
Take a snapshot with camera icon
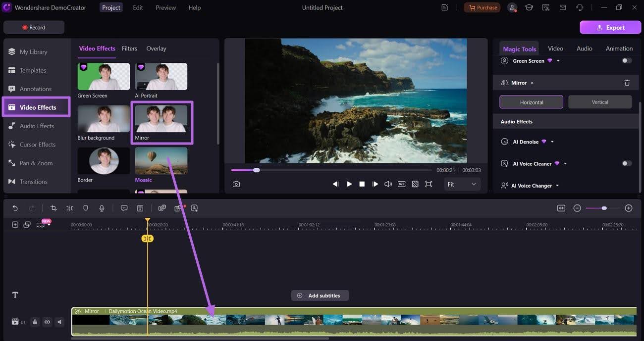click(236, 184)
